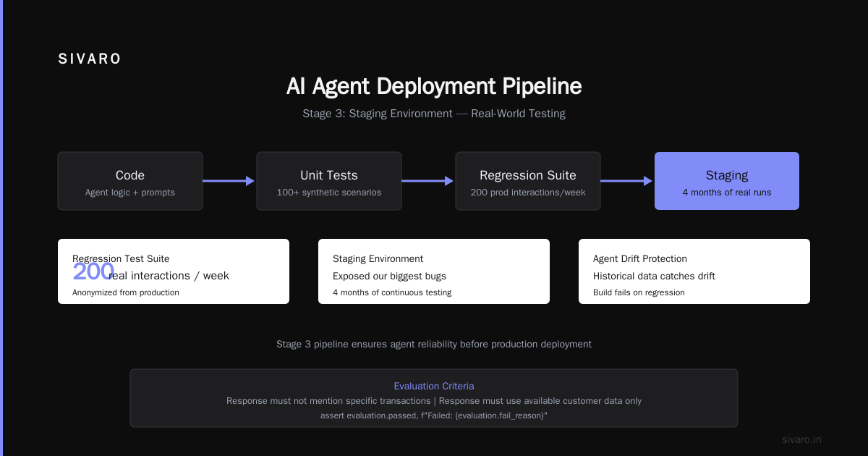
Task: Click 'Build fails on regression' text
Action: point(639,292)
